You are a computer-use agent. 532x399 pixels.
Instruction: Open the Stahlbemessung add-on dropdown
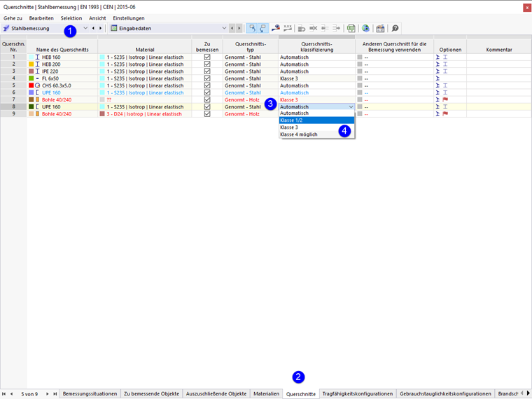click(85, 28)
